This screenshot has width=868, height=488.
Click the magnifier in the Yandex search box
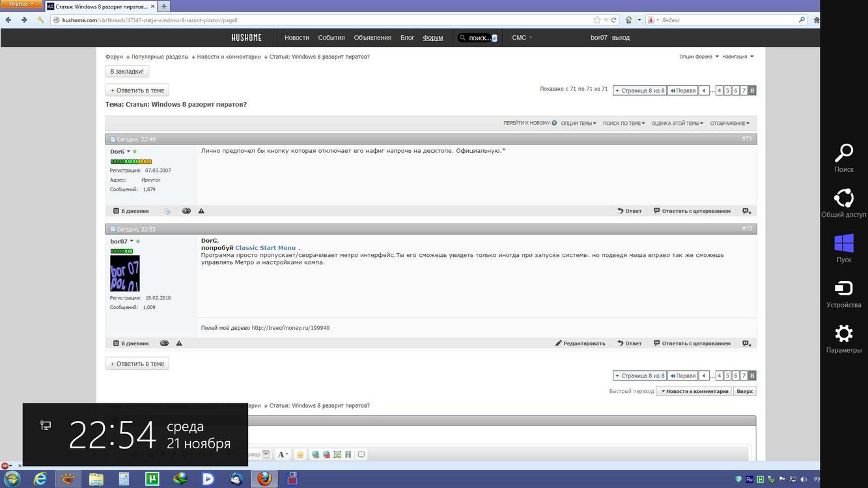pos(802,20)
